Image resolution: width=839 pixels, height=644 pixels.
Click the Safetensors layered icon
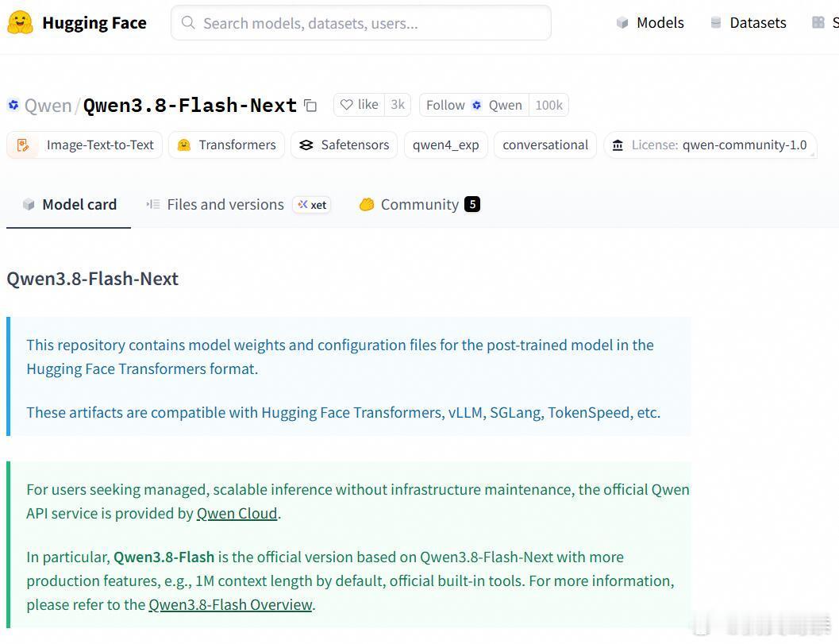coord(306,145)
